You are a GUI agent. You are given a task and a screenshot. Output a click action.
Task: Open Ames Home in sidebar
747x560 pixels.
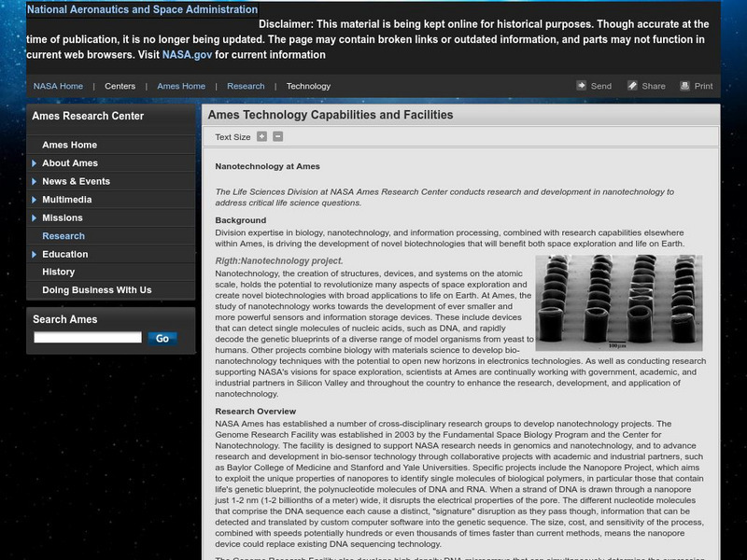pos(69,145)
